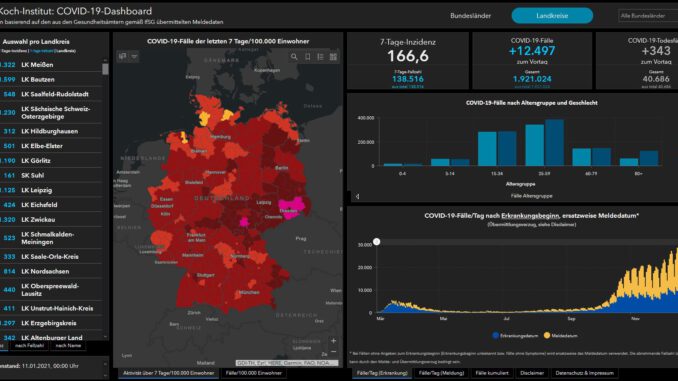Open the Fälle/100.000 Einwohner map tab

[254, 373]
